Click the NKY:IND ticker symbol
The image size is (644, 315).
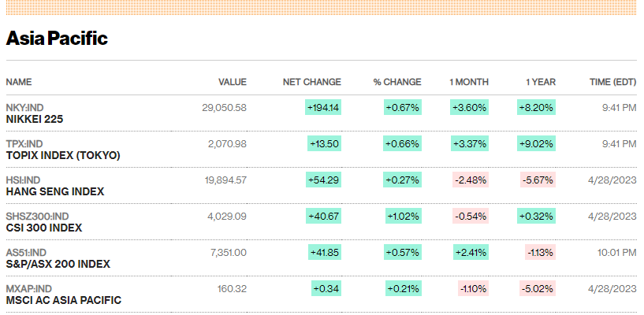tap(24, 108)
